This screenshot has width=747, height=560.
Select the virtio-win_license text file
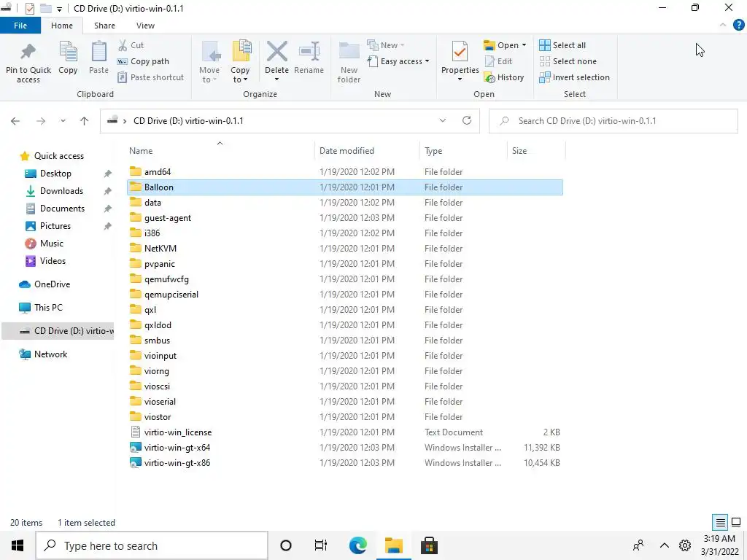click(x=178, y=432)
